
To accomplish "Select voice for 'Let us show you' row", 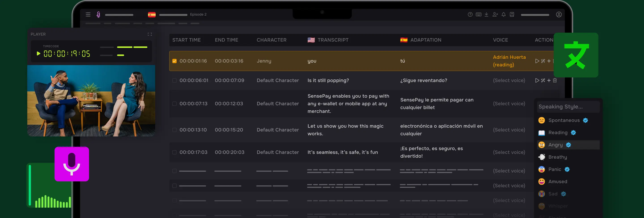I will 509,130.
